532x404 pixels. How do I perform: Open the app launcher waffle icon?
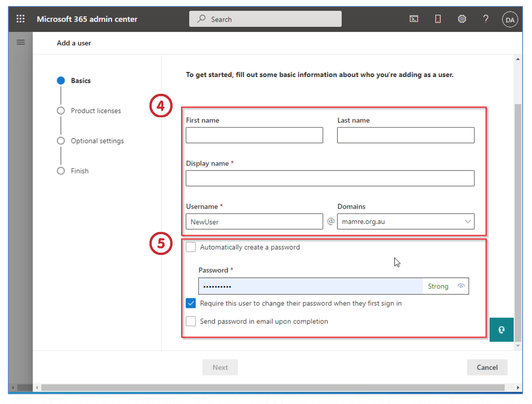click(x=20, y=19)
